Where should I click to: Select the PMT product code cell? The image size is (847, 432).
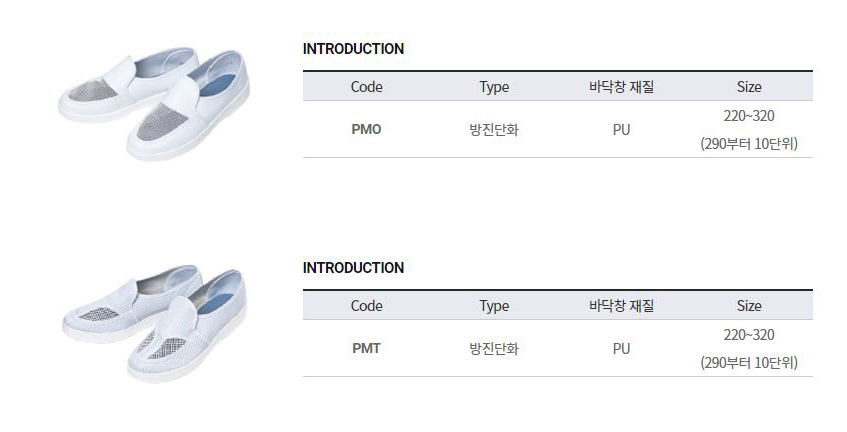[367, 349]
